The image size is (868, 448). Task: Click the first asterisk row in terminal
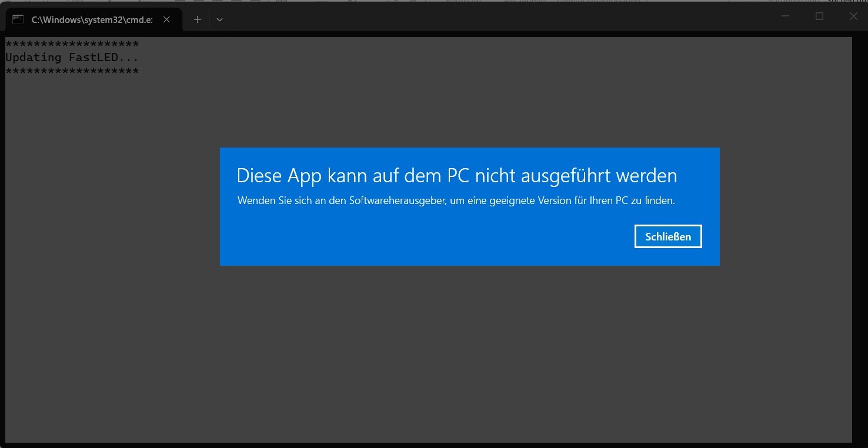click(72, 44)
